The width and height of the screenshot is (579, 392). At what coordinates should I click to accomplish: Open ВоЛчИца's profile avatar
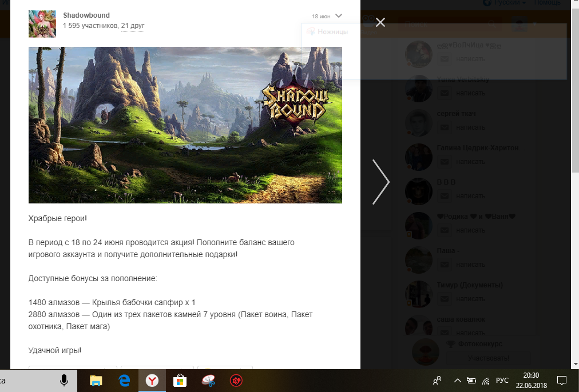click(419, 54)
